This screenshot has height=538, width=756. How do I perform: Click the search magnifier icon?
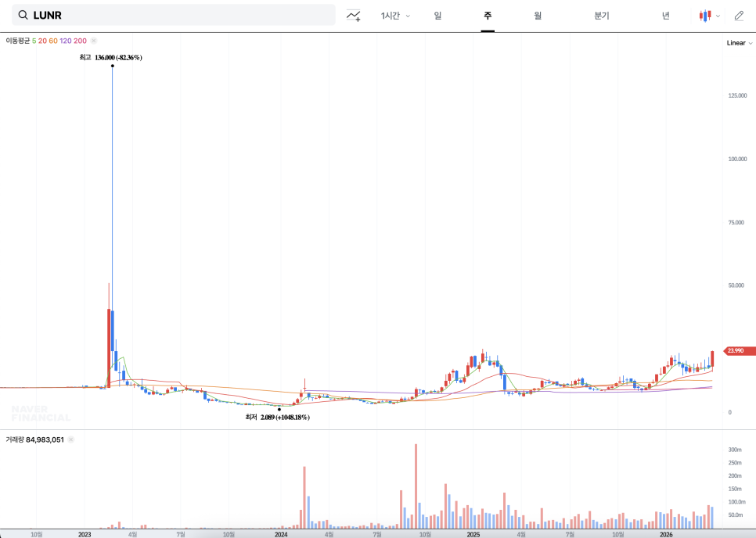pyautogui.click(x=23, y=15)
